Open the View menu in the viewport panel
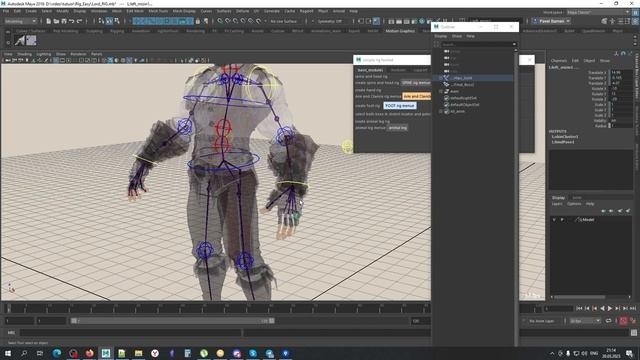The height and width of the screenshot is (360, 640). point(8,54)
